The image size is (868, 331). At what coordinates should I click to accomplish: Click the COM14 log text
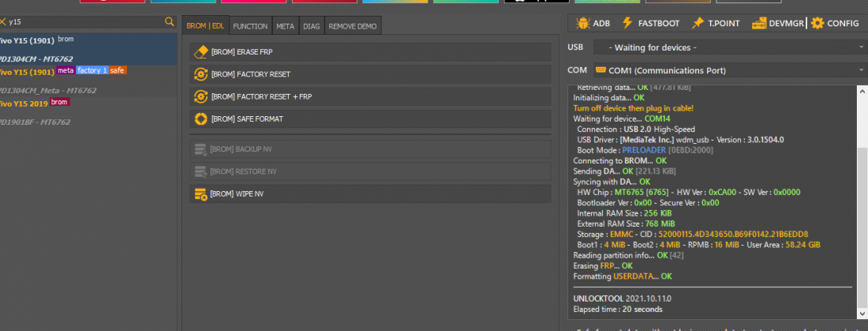point(657,118)
